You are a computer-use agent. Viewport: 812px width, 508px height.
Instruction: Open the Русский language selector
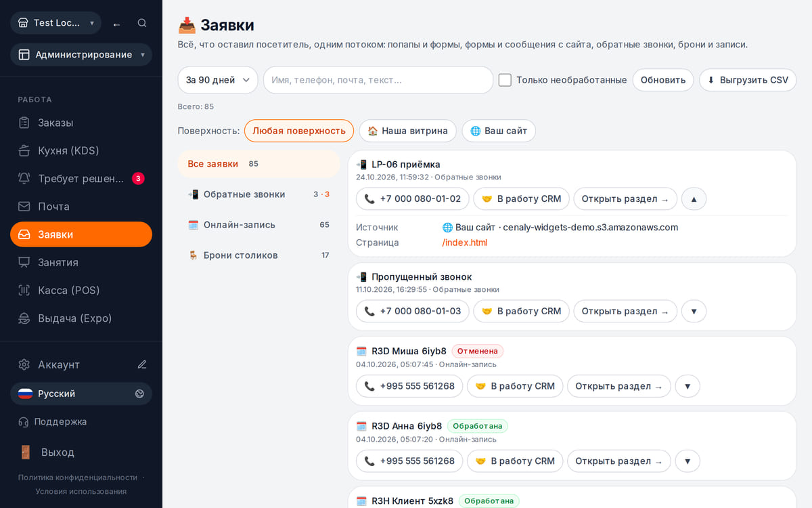click(x=81, y=394)
